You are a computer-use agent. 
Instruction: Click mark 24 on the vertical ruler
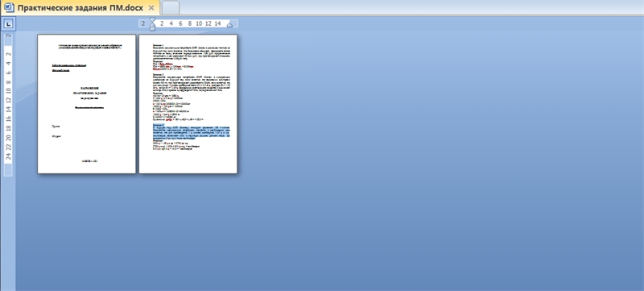[9, 156]
